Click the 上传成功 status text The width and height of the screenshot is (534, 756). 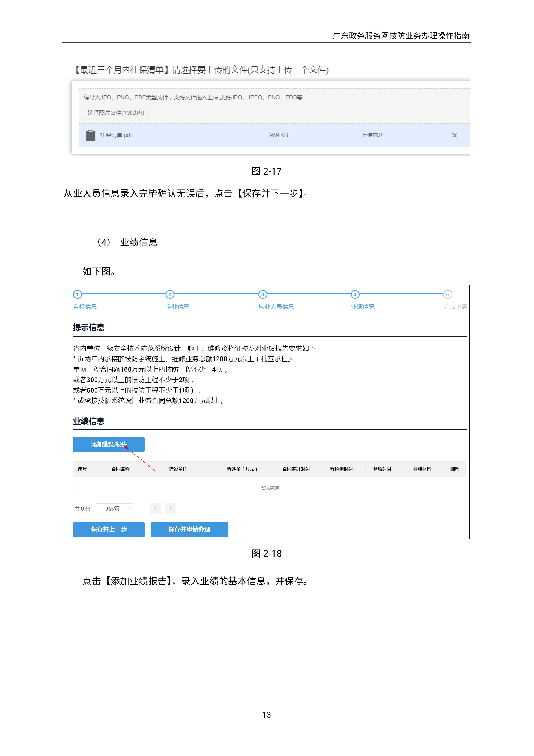click(372, 135)
